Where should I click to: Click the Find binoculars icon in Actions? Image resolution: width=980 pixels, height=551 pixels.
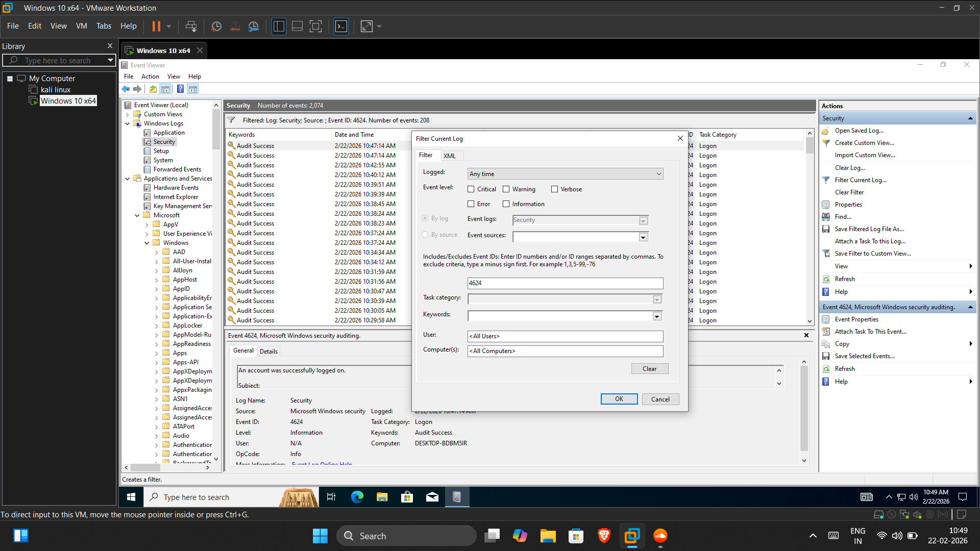click(826, 217)
